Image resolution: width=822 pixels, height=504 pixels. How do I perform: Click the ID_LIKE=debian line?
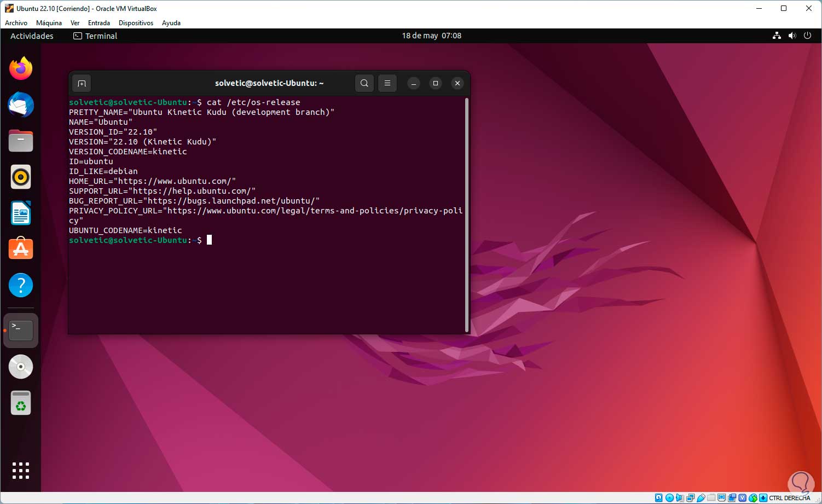(x=103, y=171)
